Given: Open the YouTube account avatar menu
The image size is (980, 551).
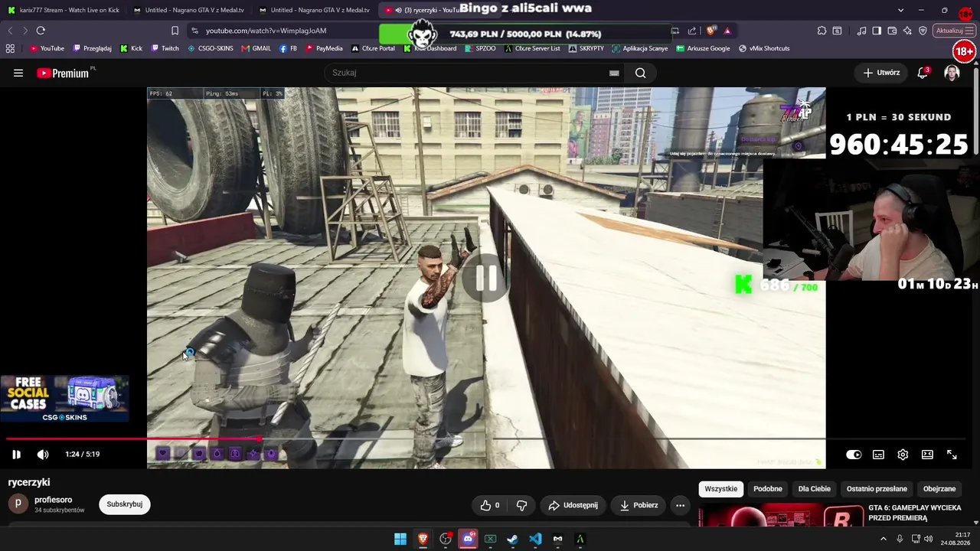Looking at the screenshot, I should coord(952,73).
